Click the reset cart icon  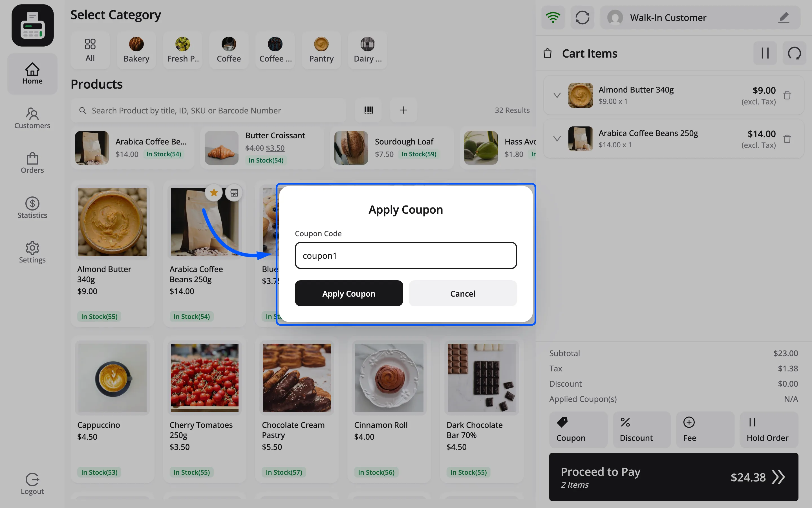click(794, 53)
